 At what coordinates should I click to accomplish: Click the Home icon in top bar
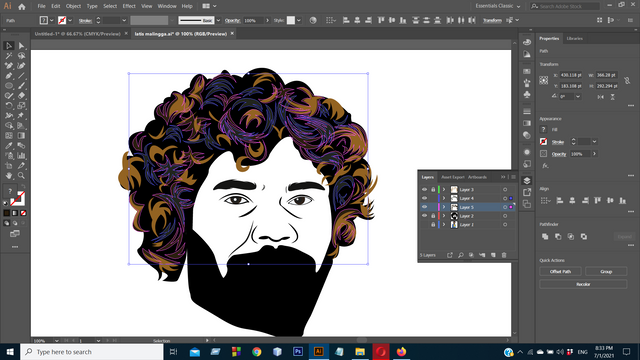coord(22,6)
